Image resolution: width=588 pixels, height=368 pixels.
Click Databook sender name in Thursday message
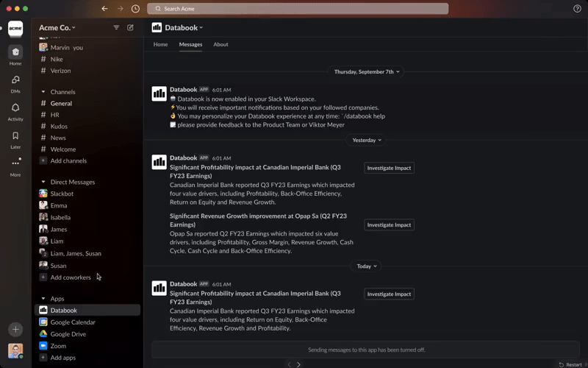(183, 89)
